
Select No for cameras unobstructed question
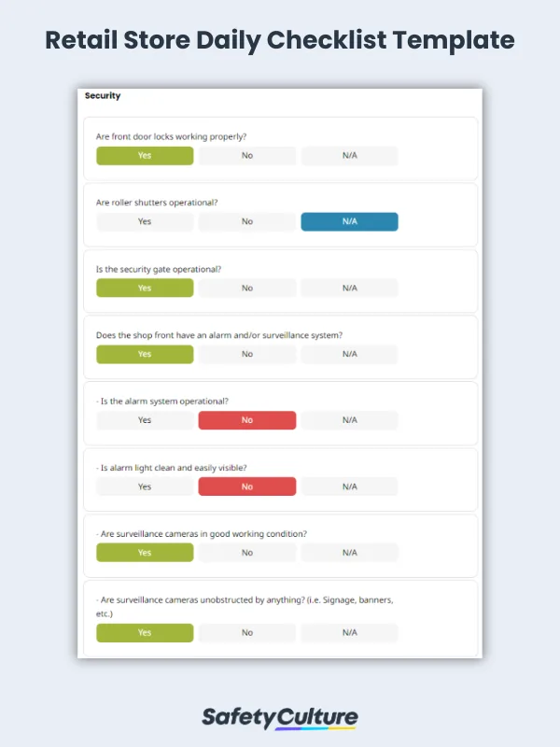tap(246, 632)
